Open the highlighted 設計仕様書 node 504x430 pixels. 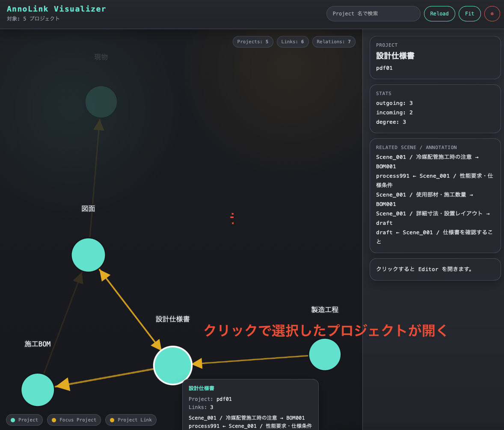pyautogui.click(x=173, y=365)
